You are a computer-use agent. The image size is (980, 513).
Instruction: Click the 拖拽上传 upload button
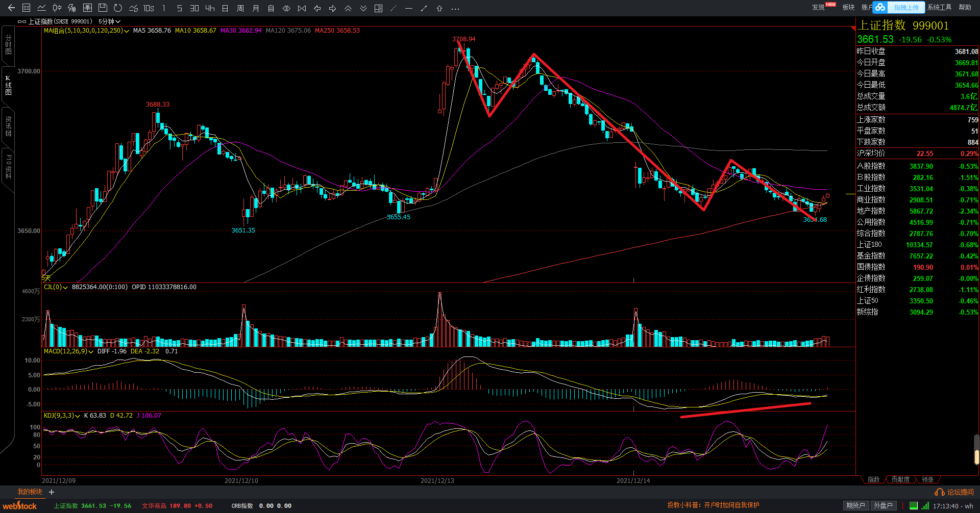(x=906, y=7)
